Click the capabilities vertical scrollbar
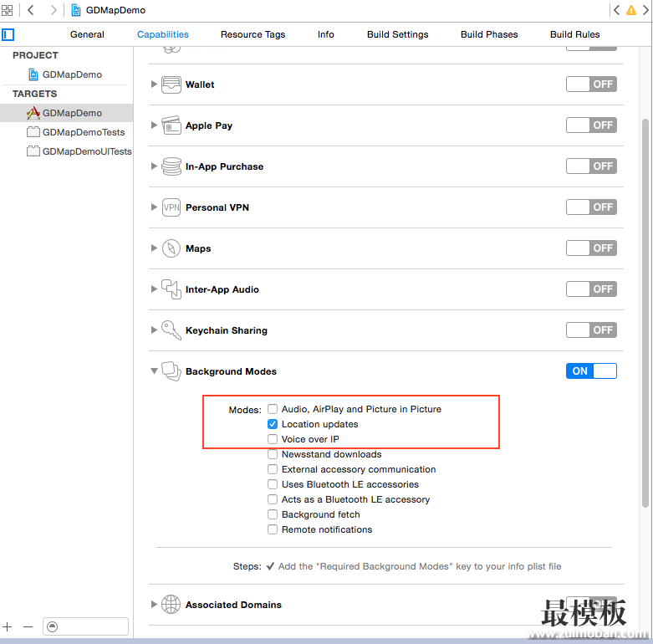Screen dimensions: 653x644 pyautogui.click(x=645, y=314)
